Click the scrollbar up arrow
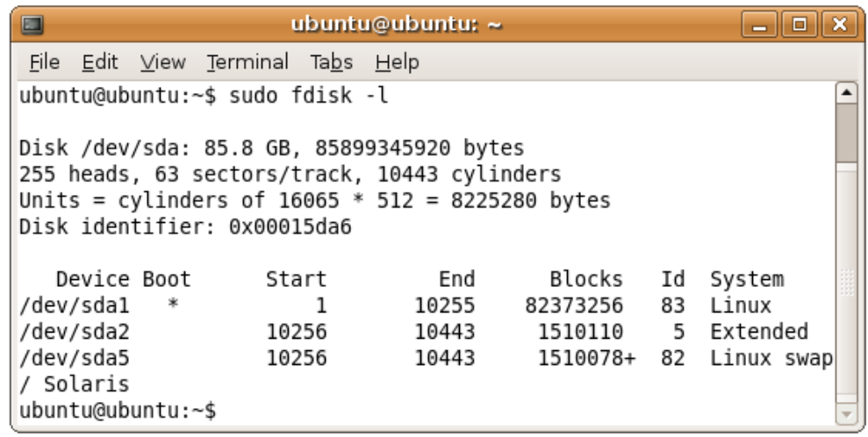This screenshot has height=437, width=868. click(x=846, y=93)
